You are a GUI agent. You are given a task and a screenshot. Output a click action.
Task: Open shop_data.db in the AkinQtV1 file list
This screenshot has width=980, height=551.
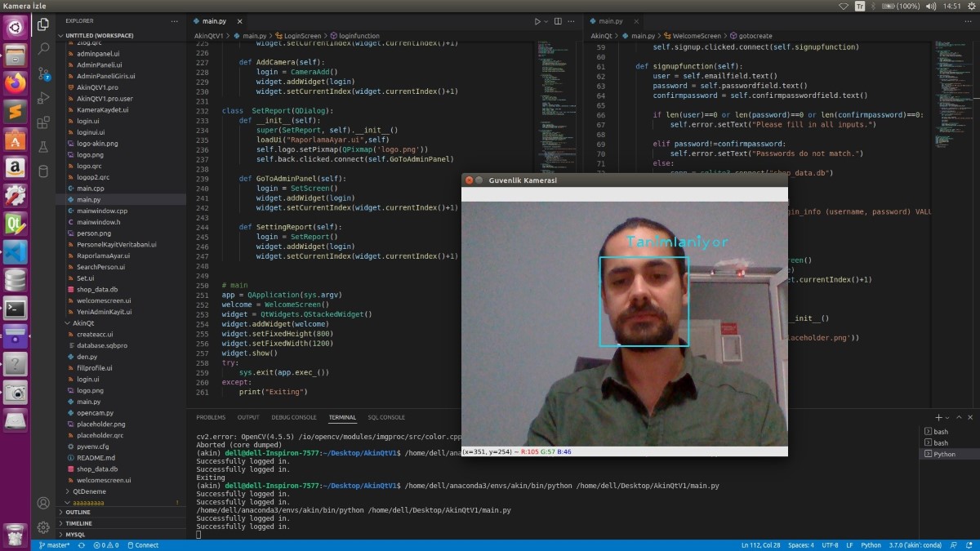click(x=97, y=289)
